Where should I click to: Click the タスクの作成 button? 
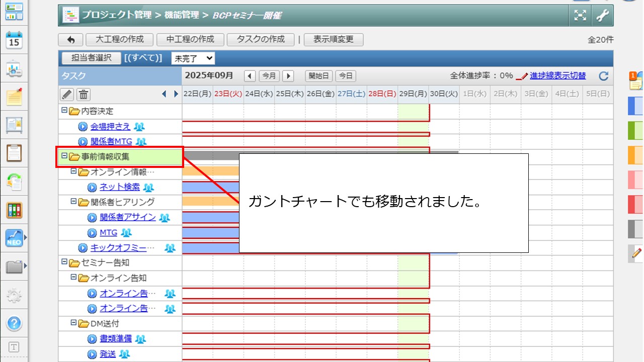[x=261, y=40]
